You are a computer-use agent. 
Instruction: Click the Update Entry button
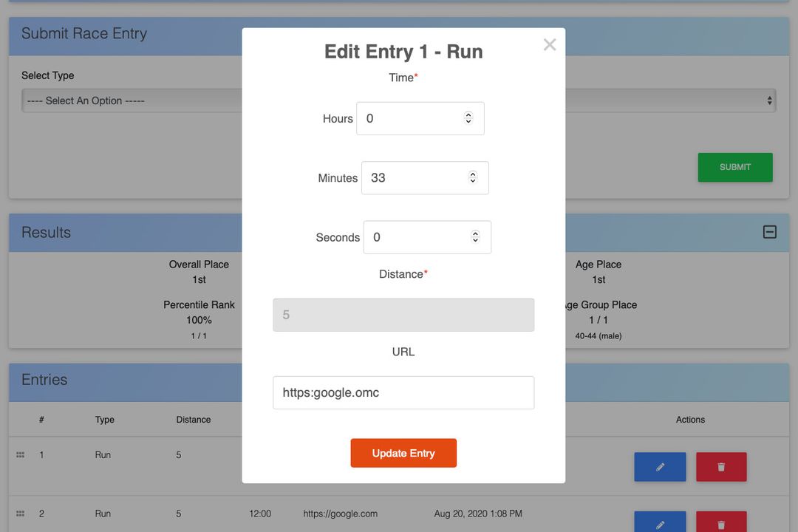(403, 453)
